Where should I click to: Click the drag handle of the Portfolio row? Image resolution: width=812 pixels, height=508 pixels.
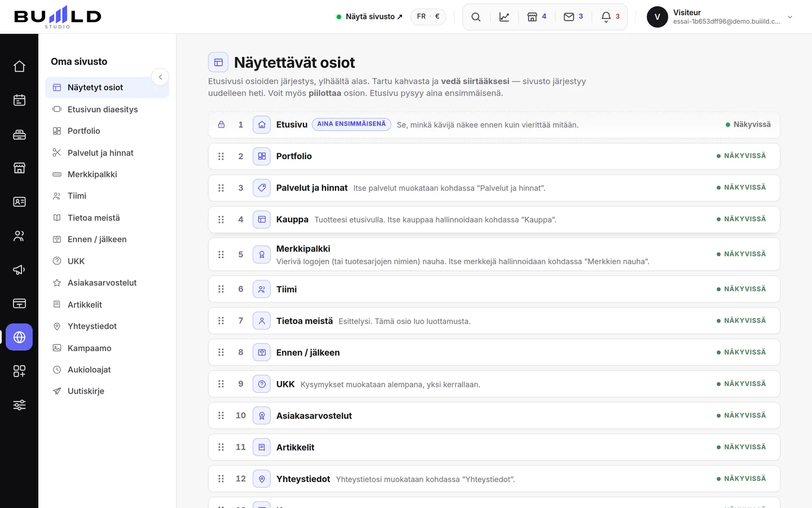(x=221, y=156)
